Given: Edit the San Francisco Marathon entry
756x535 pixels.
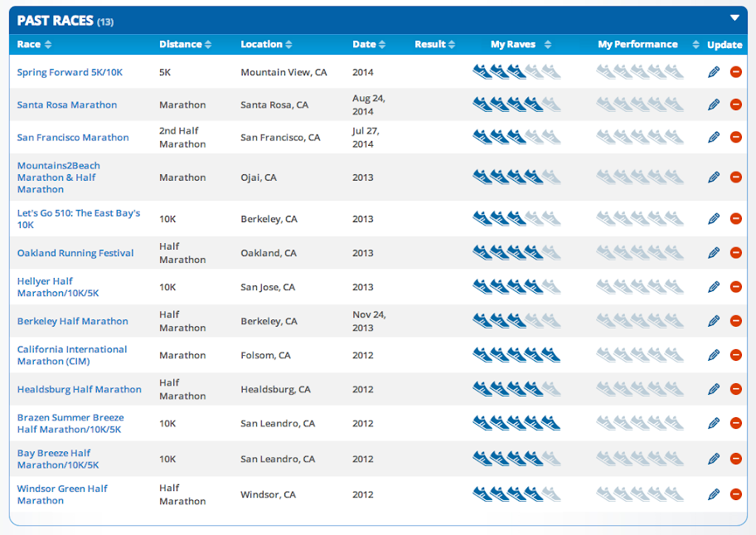Looking at the screenshot, I should click(x=714, y=137).
